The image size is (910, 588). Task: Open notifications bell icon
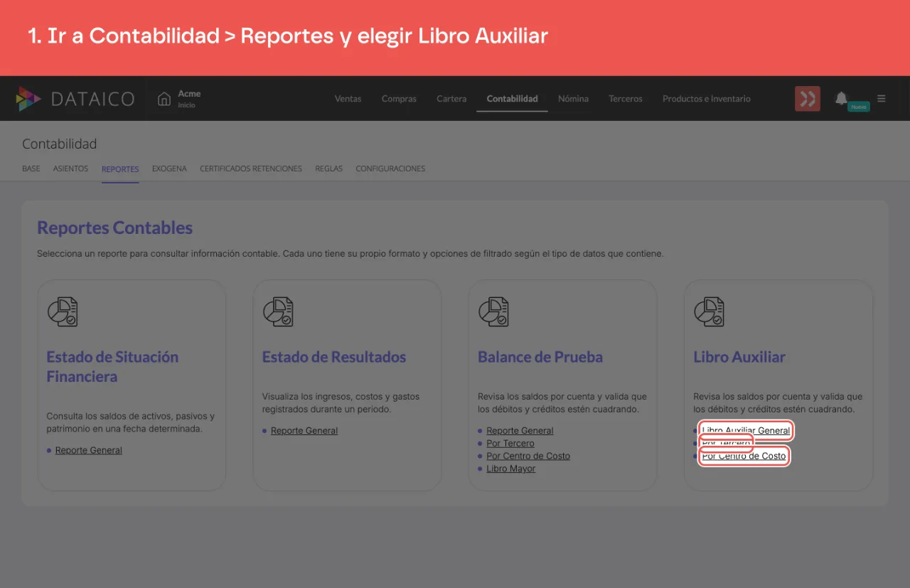pyautogui.click(x=841, y=98)
